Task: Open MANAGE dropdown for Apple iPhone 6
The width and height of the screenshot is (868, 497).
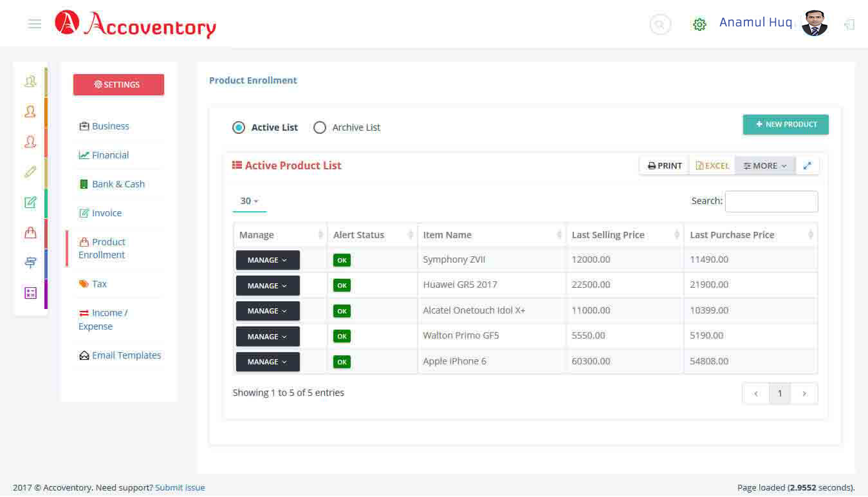Action: 268,362
